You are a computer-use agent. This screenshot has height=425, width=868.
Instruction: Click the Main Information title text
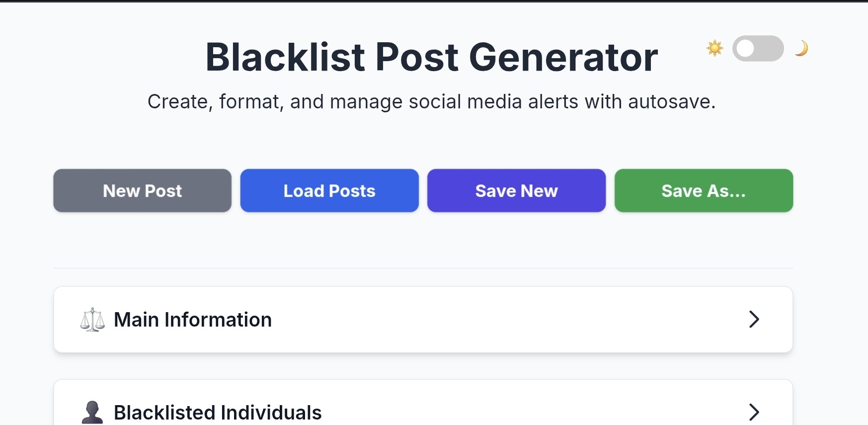(x=193, y=320)
